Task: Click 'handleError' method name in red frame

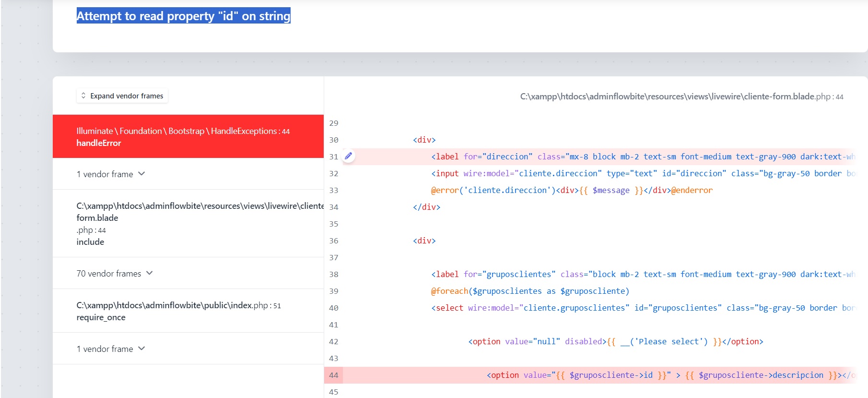Action: (x=99, y=143)
